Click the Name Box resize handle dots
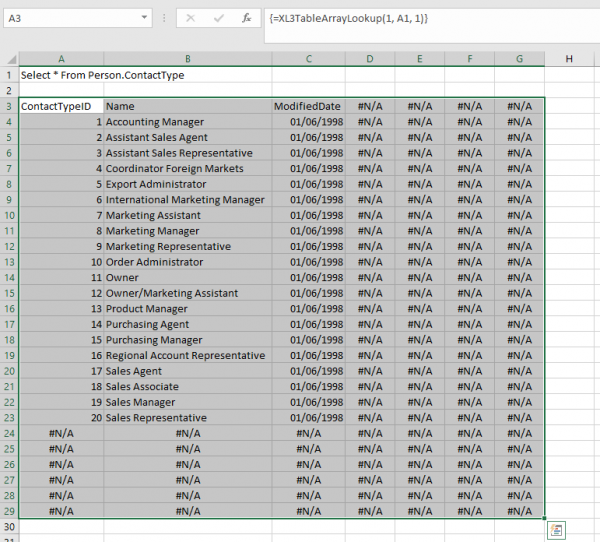600x542 pixels. (164, 18)
